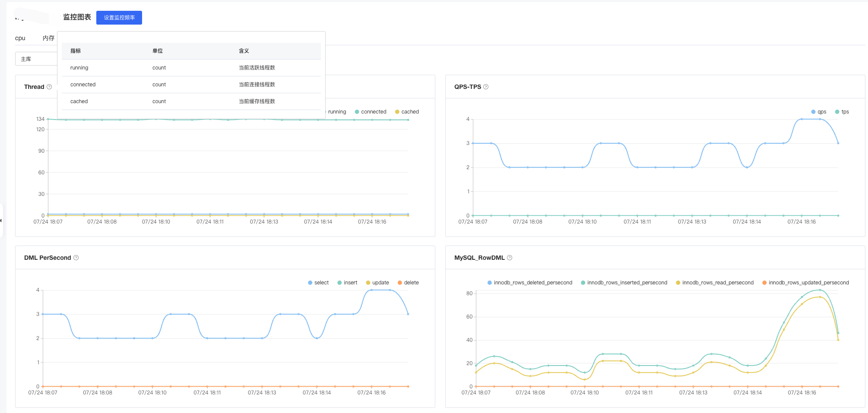Toggle innodb_rows_read_persecond legend entry
The image size is (868, 413).
pos(715,283)
